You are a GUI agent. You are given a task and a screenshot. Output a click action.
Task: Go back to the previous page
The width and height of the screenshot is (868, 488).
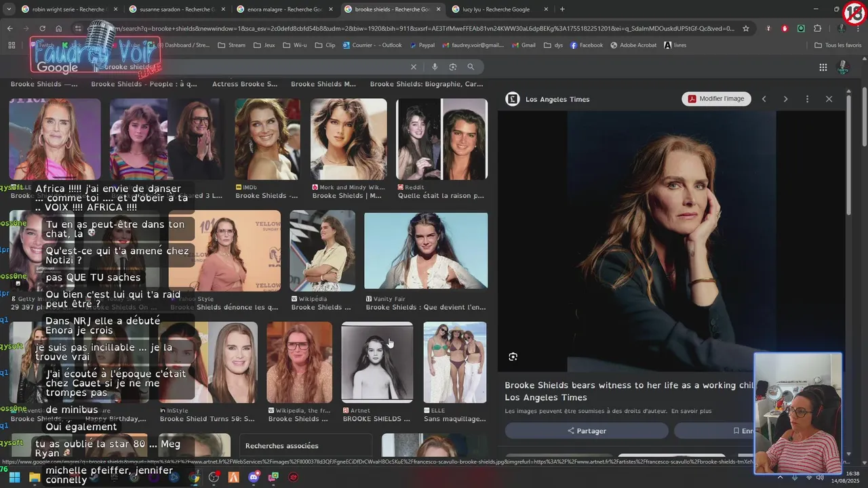click(x=9, y=28)
